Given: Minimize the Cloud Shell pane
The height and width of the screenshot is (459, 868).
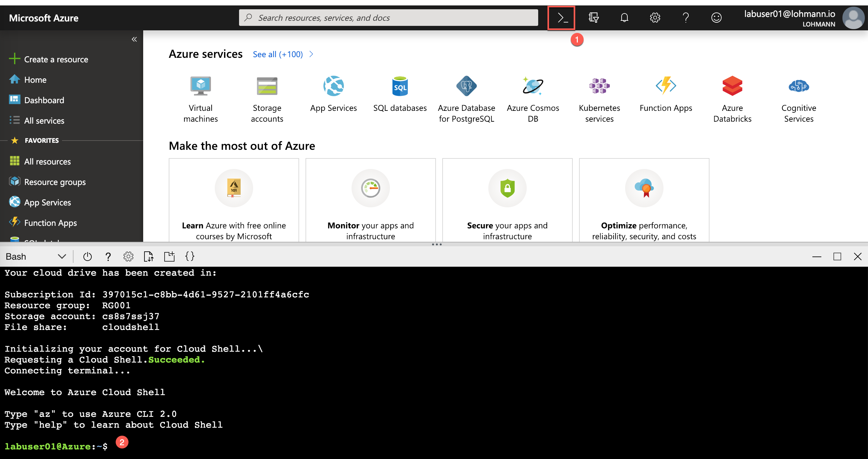Looking at the screenshot, I should point(817,256).
